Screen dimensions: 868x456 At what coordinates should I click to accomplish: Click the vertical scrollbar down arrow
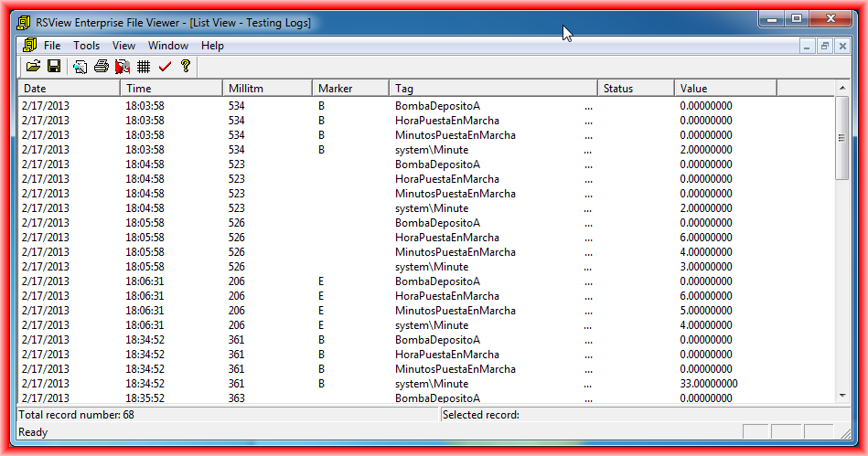[842, 395]
